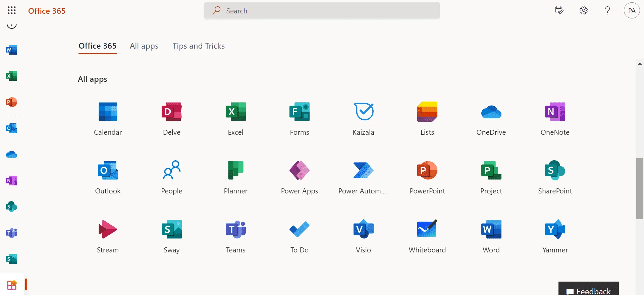Launch Forms app
Viewport: 644px width, 295px height.
(x=300, y=119)
